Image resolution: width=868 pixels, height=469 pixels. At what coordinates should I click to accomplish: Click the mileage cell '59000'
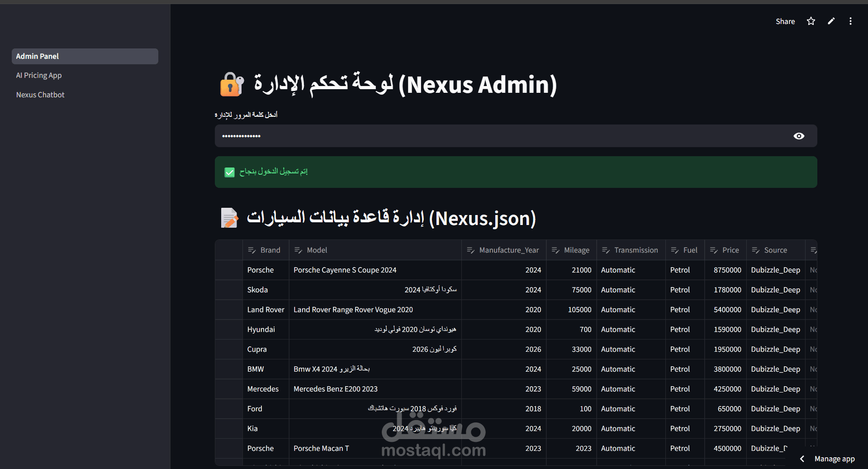click(x=572, y=389)
